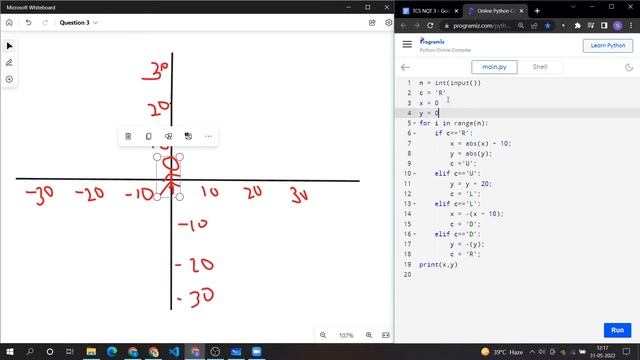Screen dimensions: 640x360
Task: Collapse the if block at line 6
Action: click(415, 133)
